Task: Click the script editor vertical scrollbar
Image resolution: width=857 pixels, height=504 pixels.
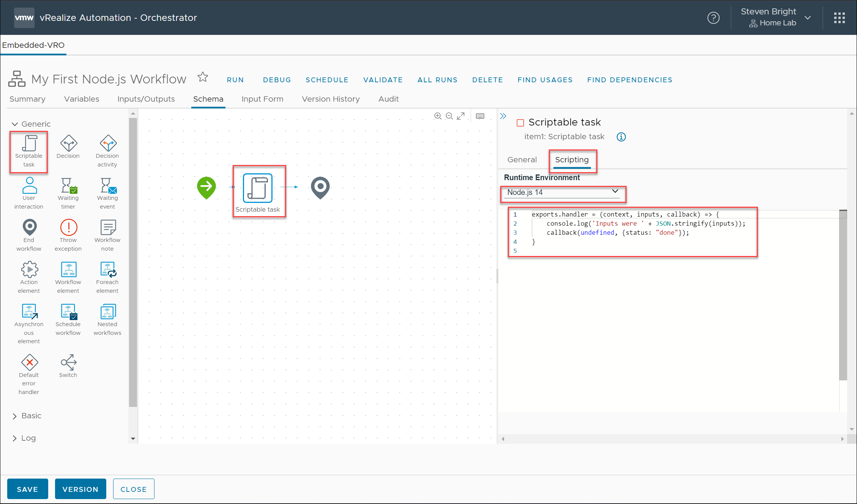Action: click(843, 296)
